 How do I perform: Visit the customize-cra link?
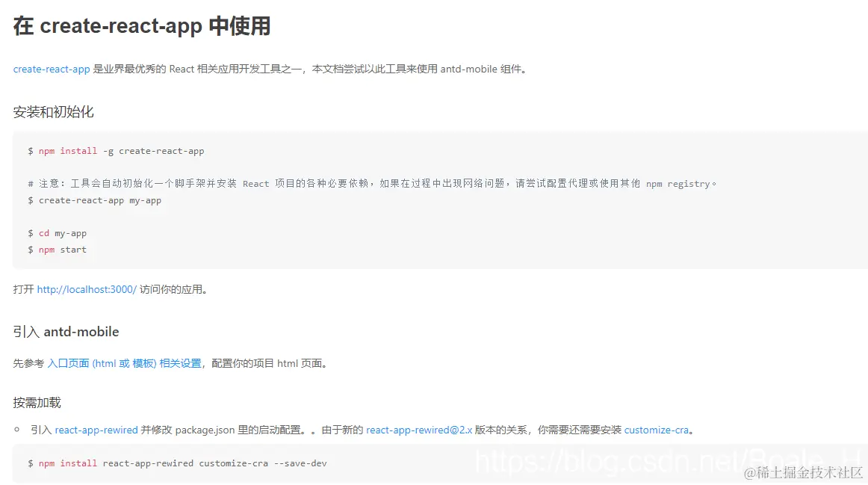[x=657, y=430]
